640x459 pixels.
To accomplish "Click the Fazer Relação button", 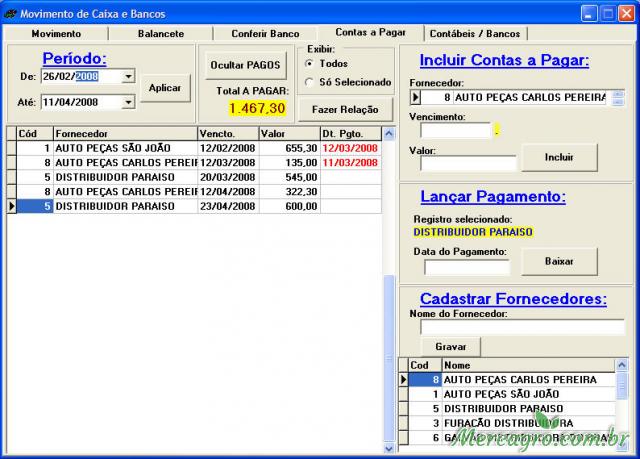I will point(344,109).
